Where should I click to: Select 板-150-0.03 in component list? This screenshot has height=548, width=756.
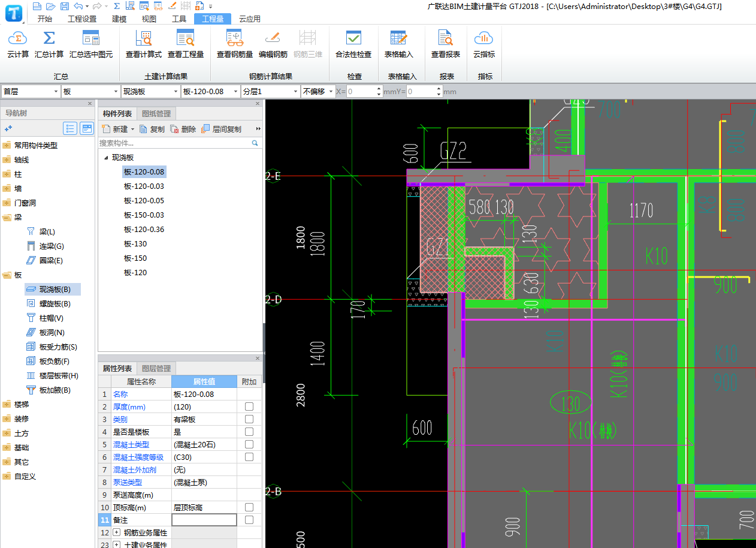[x=144, y=215]
